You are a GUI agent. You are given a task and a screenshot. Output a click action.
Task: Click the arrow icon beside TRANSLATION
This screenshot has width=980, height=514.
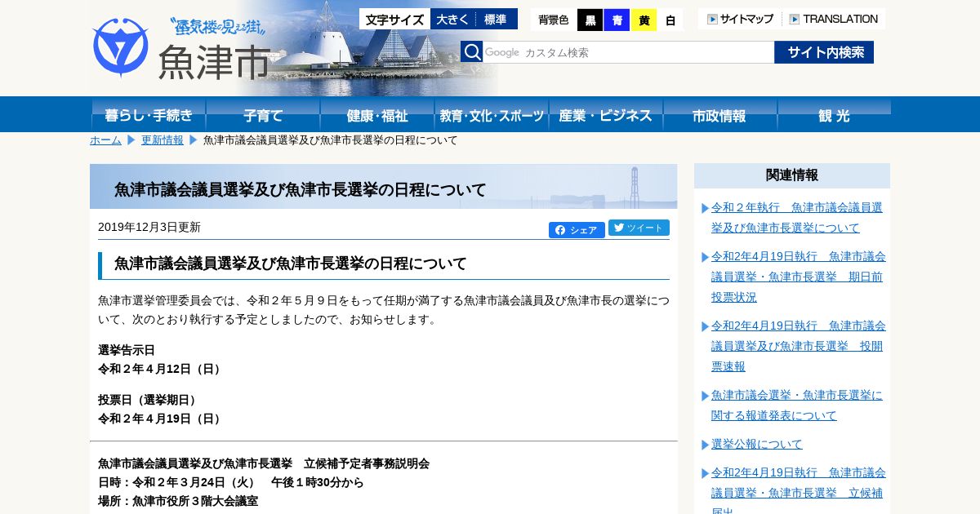tap(794, 19)
